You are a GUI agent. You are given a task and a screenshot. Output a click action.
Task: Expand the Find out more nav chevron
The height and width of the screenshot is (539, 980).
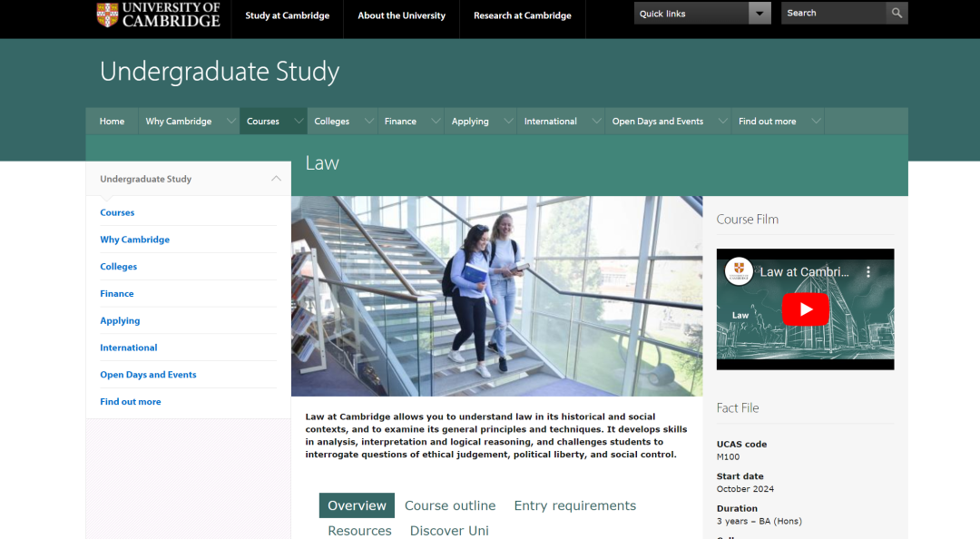[817, 122]
